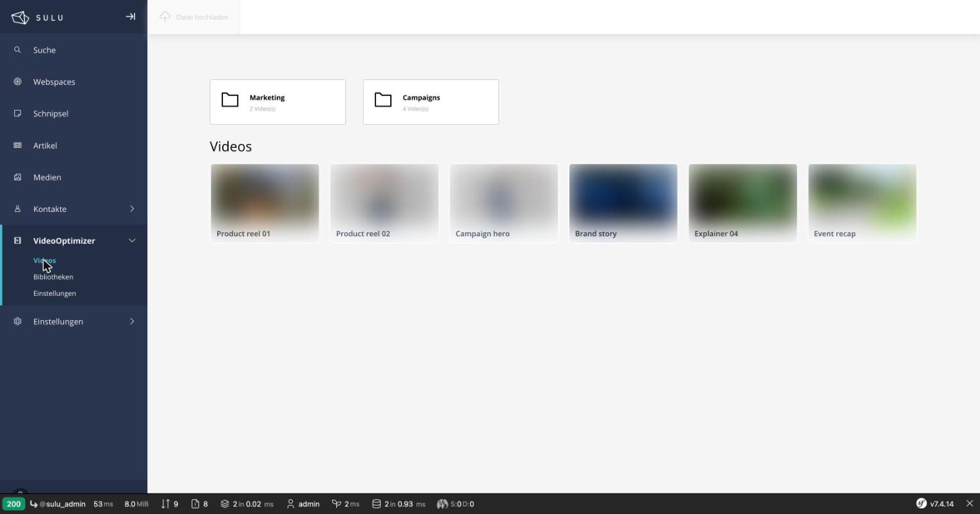Click the Kontakte person icon

point(17,209)
